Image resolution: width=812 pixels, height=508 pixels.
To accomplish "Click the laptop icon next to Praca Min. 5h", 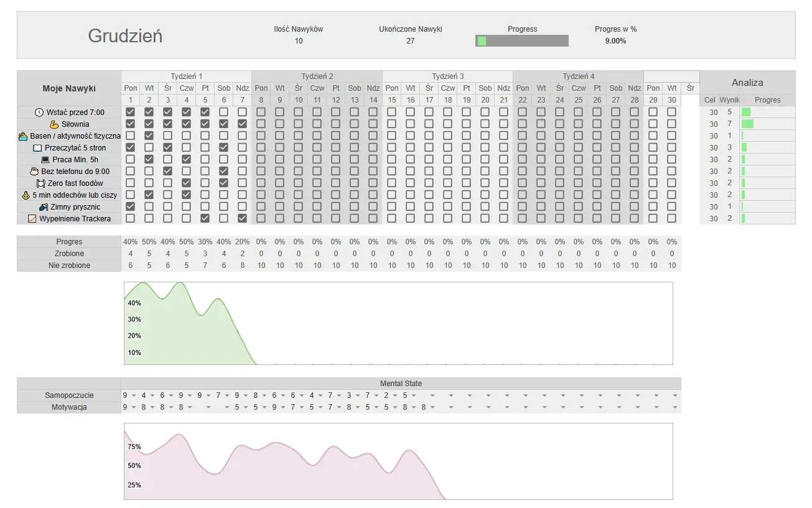I will coord(45,160).
